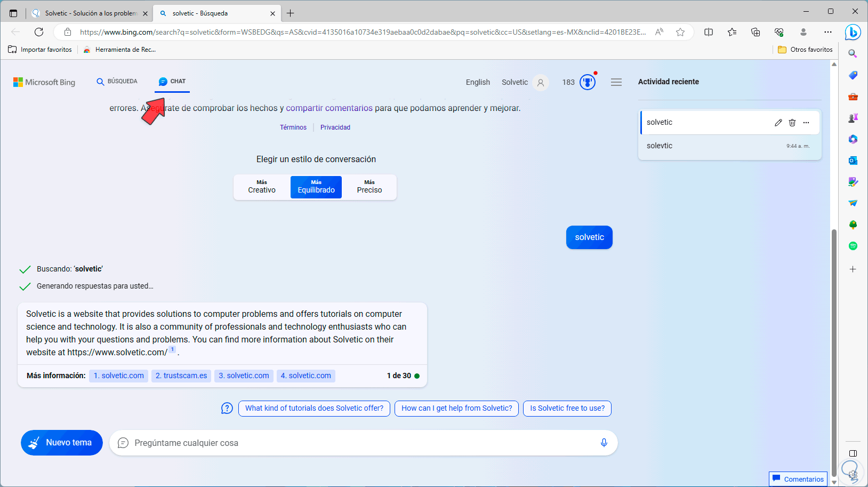The height and width of the screenshot is (487, 868).
Task: Open Shopping tag in sidebar
Action: coord(853,75)
